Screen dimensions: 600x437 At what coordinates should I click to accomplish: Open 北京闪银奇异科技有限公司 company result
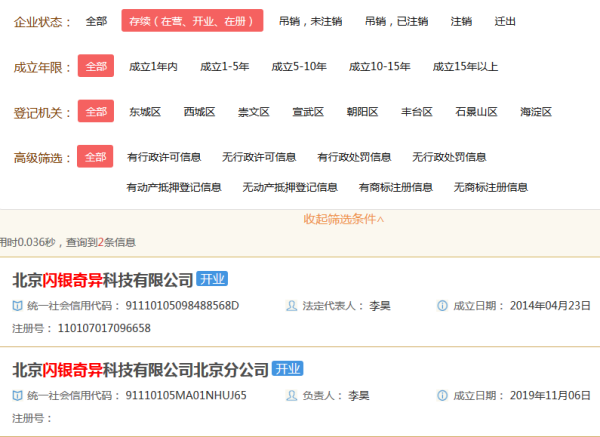pyautogui.click(x=103, y=280)
